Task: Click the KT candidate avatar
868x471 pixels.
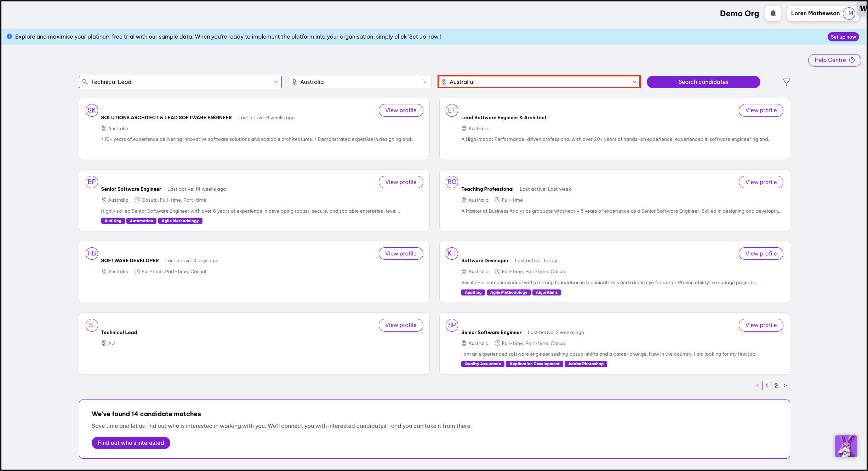Action: [x=452, y=253]
